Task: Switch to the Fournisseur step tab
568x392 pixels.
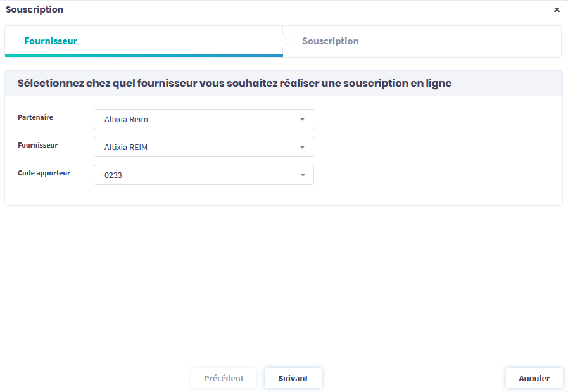Action: coord(51,41)
